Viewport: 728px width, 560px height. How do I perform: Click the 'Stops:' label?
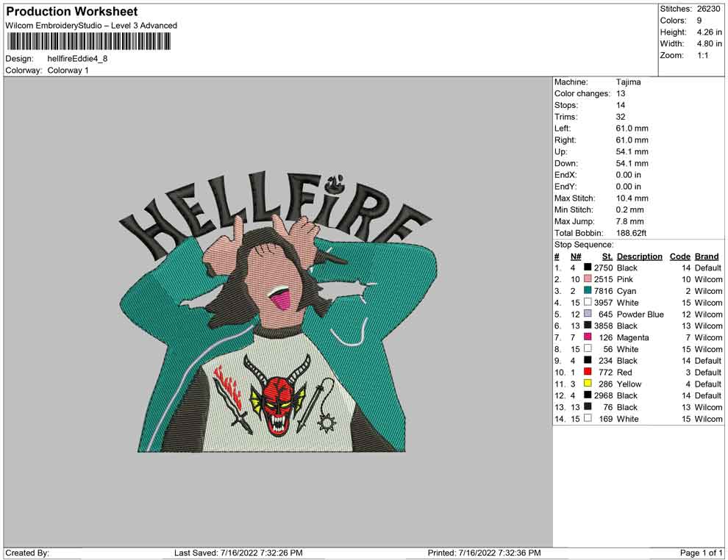coord(566,105)
